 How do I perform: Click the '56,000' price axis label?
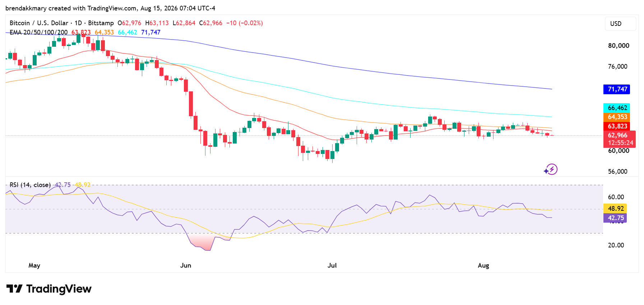tap(618, 172)
